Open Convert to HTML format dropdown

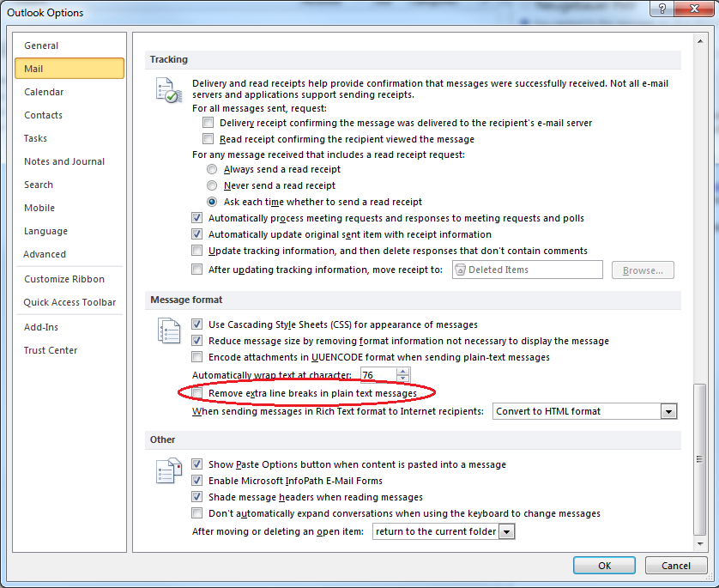tap(669, 411)
